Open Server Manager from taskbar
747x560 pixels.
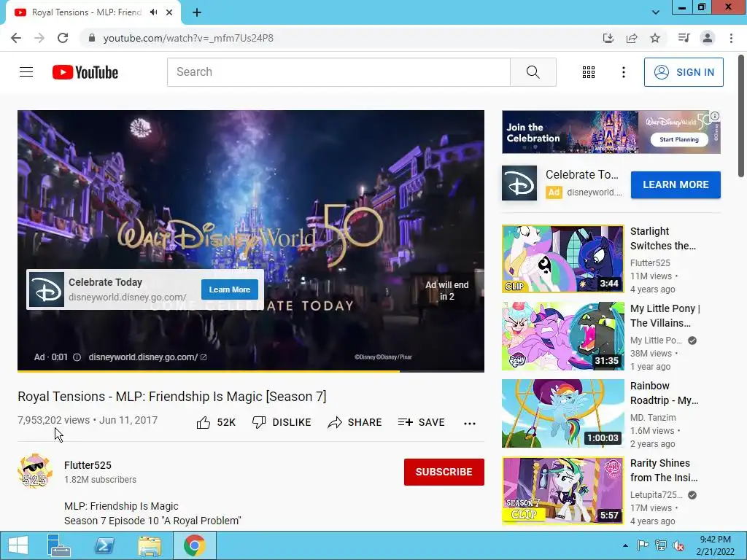(x=59, y=545)
